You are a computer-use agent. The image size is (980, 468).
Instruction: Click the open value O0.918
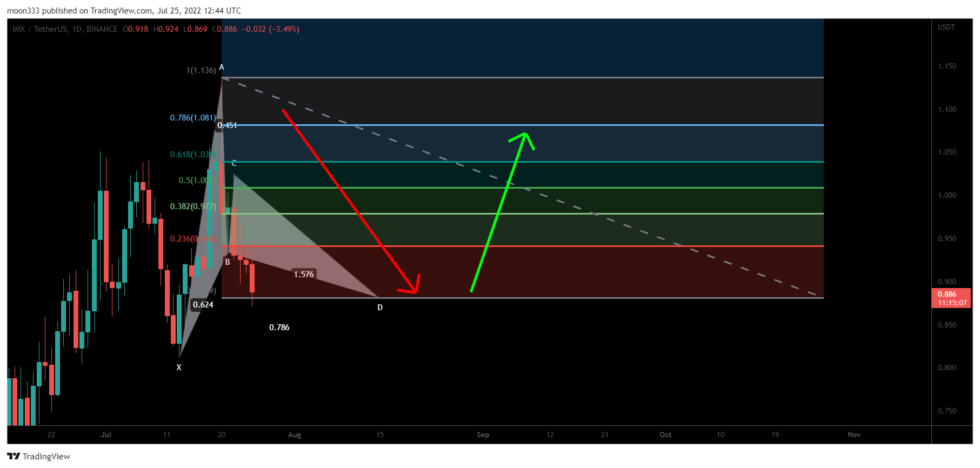[135, 29]
